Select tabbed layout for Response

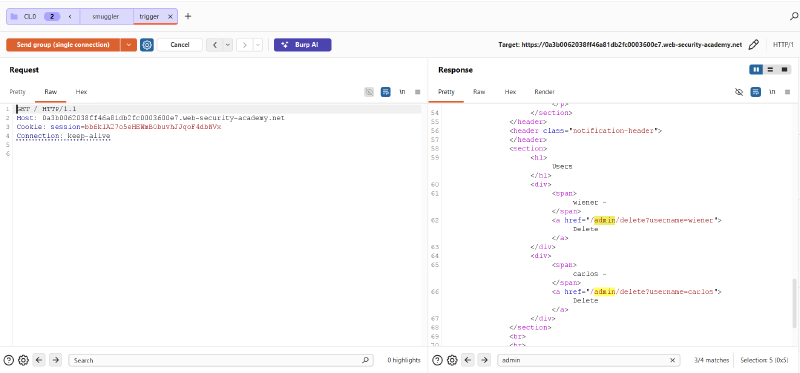click(785, 70)
